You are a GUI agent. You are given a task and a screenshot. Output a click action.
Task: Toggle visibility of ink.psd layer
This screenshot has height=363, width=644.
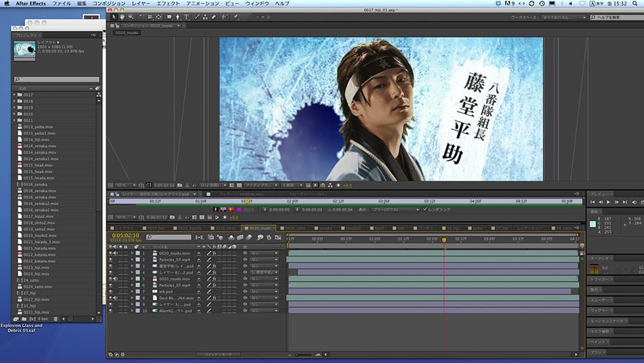pyautogui.click(x=110, y=291)
